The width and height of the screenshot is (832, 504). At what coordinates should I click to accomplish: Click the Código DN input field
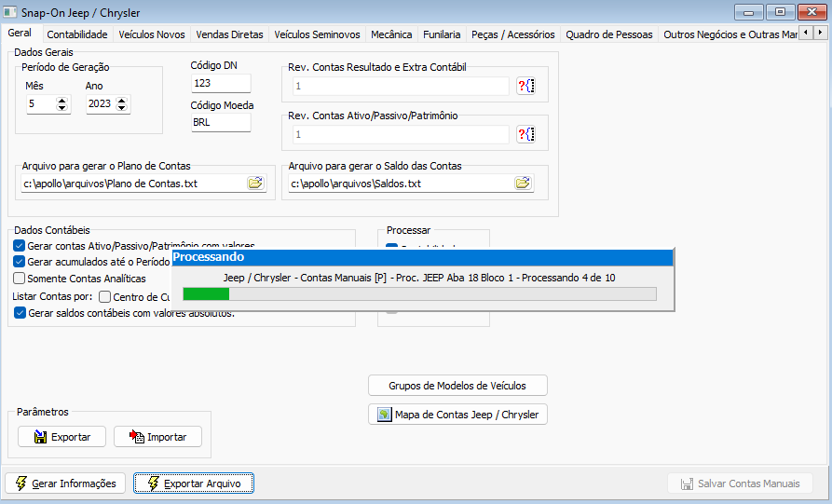(x=221, y=83)
